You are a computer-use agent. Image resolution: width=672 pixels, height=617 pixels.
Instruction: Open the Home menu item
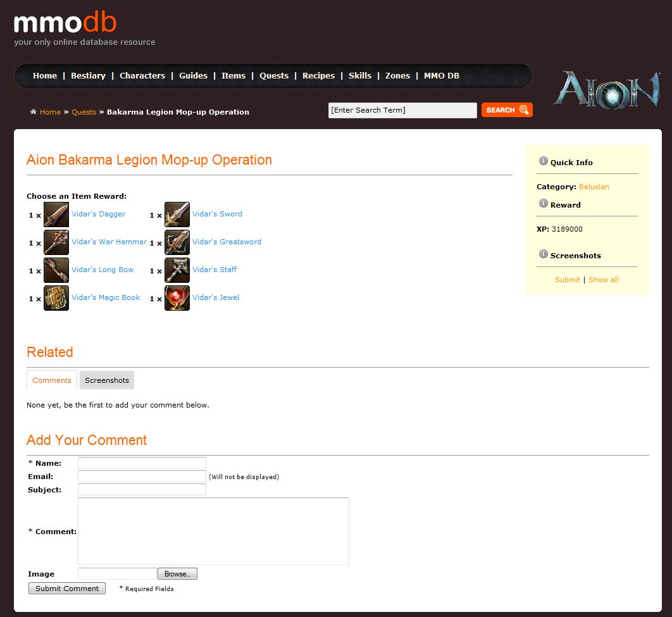coord(45,76)
